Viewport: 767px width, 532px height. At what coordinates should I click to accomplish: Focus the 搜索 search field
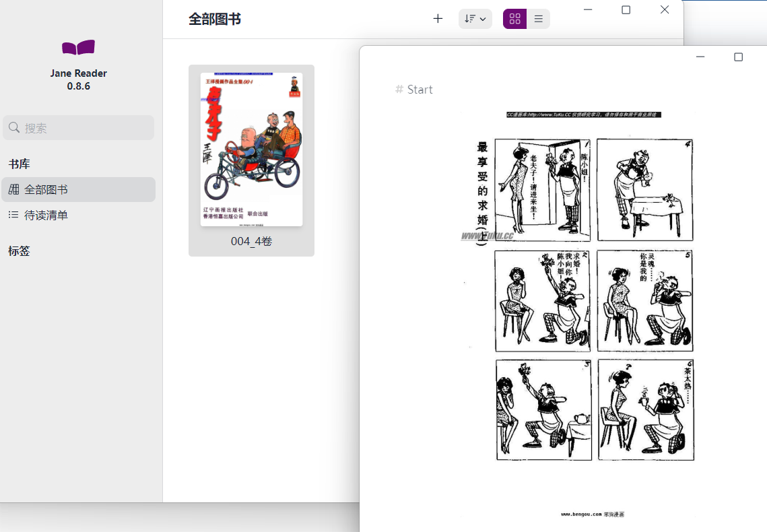pyautogui.click(x=78, y=128)
